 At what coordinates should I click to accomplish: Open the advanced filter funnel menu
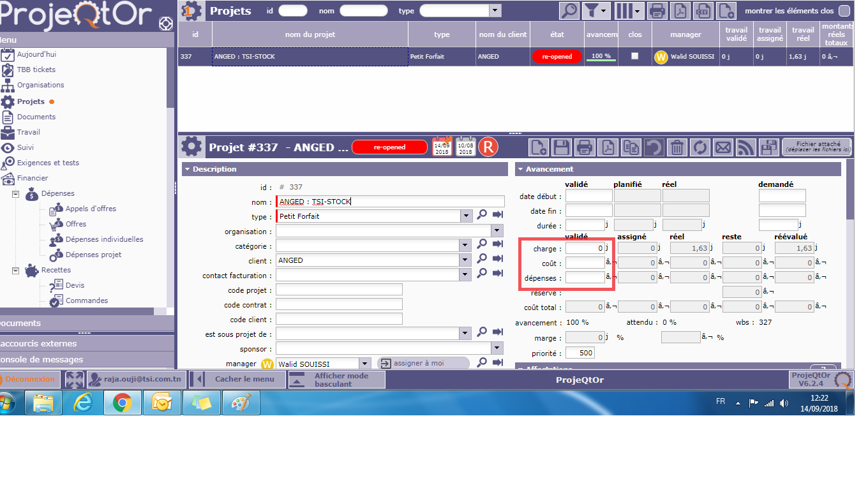[x=597, y=11]
